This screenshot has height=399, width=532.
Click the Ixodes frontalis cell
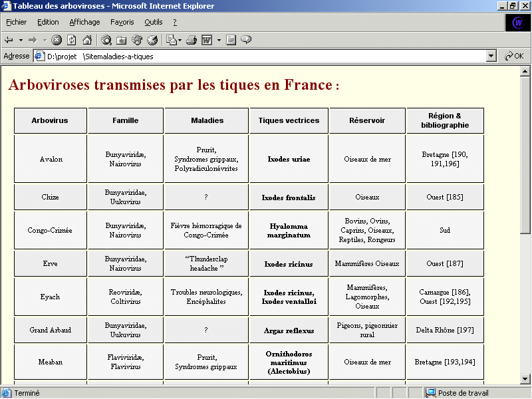tap(289, 197)
